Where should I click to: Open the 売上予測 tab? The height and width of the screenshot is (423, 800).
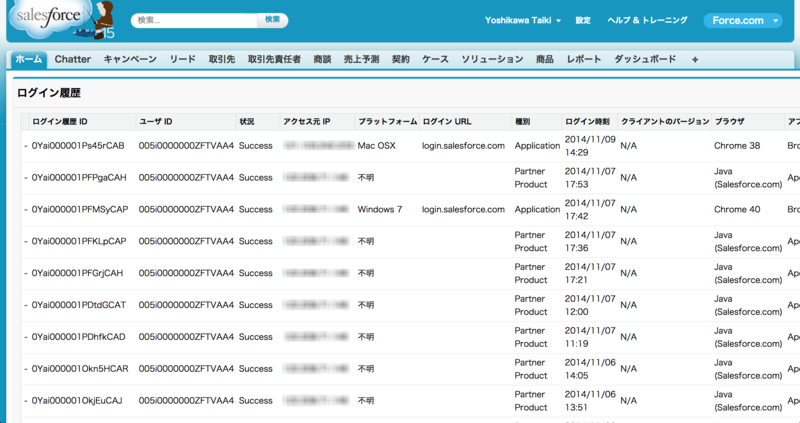click(361, 59)
